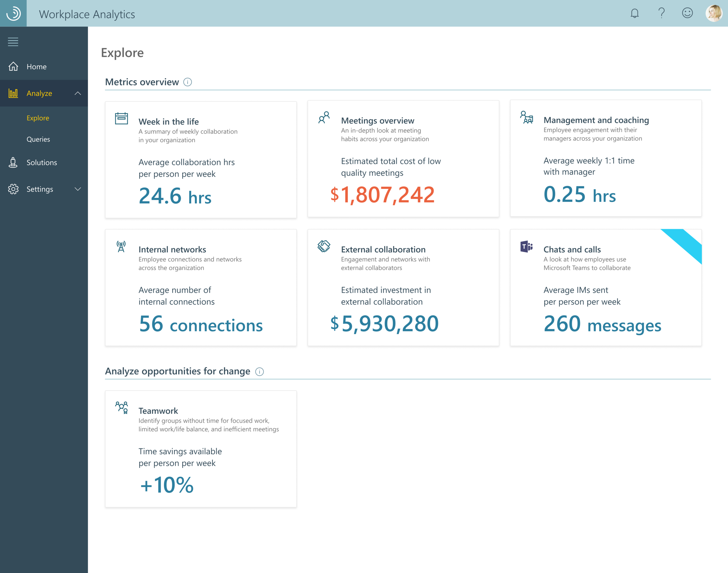Image resolution: width=728 pixels, height=573 pixels.
Task: Click the feedback smiley icon
Action: point(687,13)
